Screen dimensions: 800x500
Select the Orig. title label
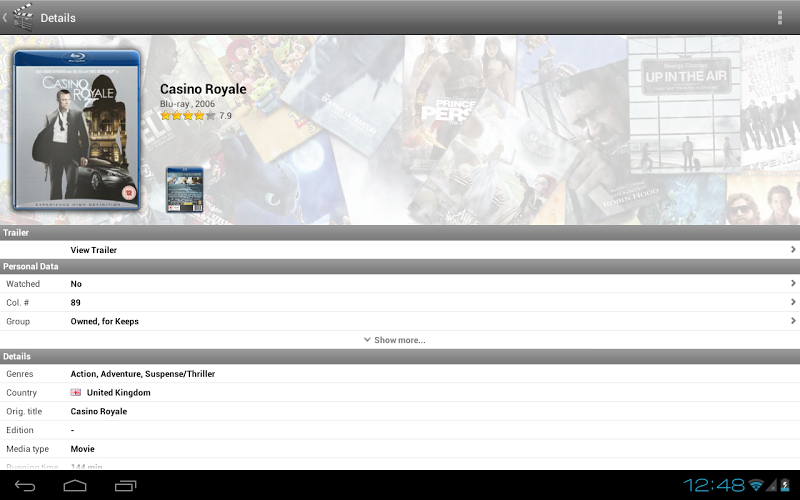pyautogui.click(x=24, y=411)
